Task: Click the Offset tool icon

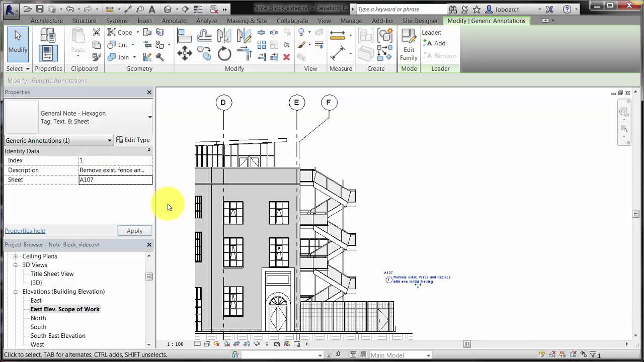Action: click(204, 35)
